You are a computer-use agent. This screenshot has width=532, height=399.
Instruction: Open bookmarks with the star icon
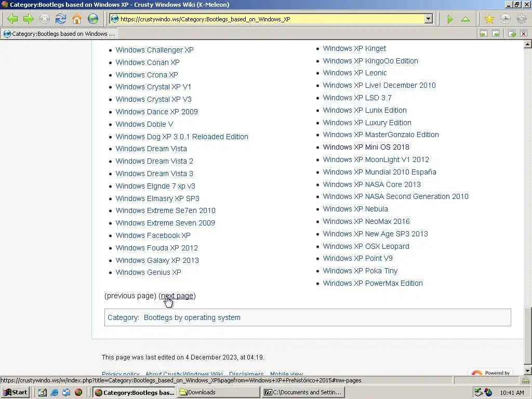[489, 19]
